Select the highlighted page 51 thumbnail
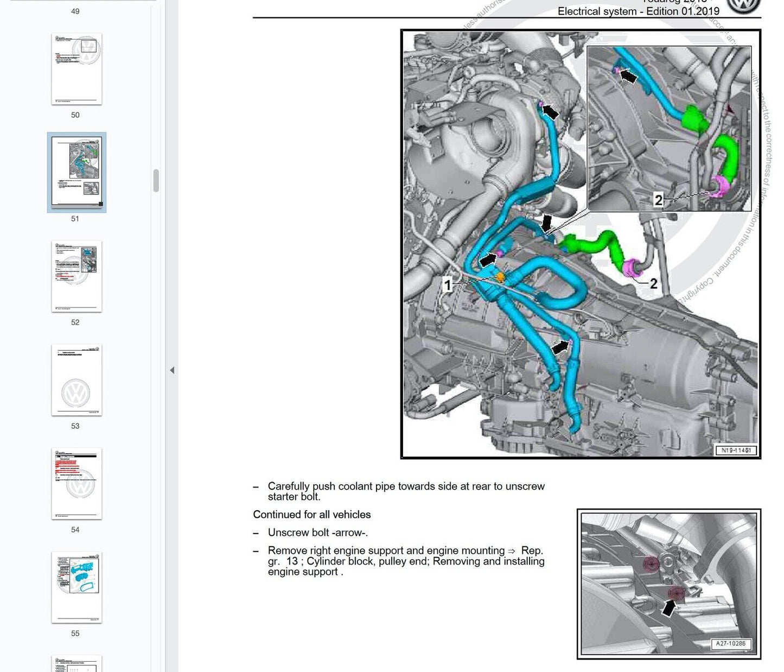Screen dimensions: 784x672 click(77, 173)
